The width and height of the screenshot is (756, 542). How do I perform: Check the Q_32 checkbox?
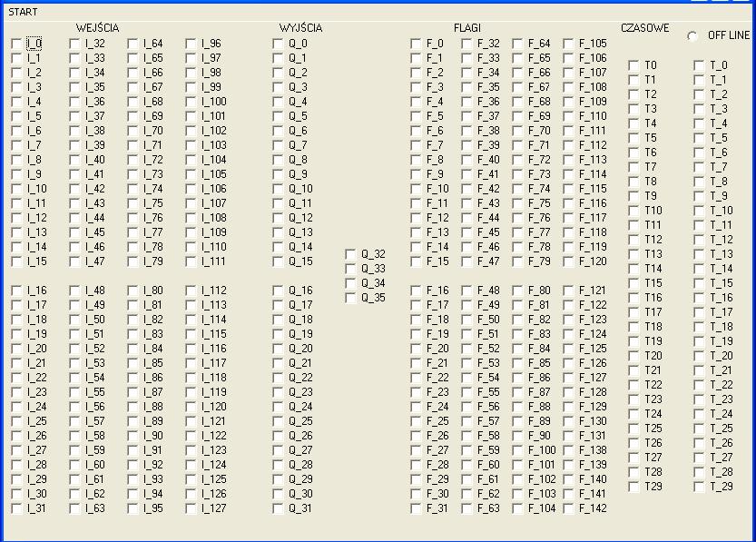pos(350,254)
